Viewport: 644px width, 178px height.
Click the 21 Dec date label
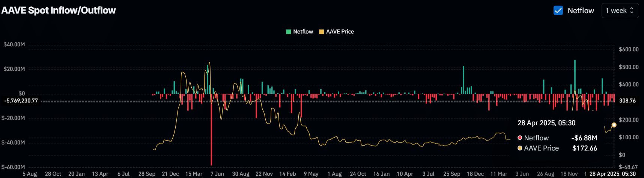coord(170,174)
